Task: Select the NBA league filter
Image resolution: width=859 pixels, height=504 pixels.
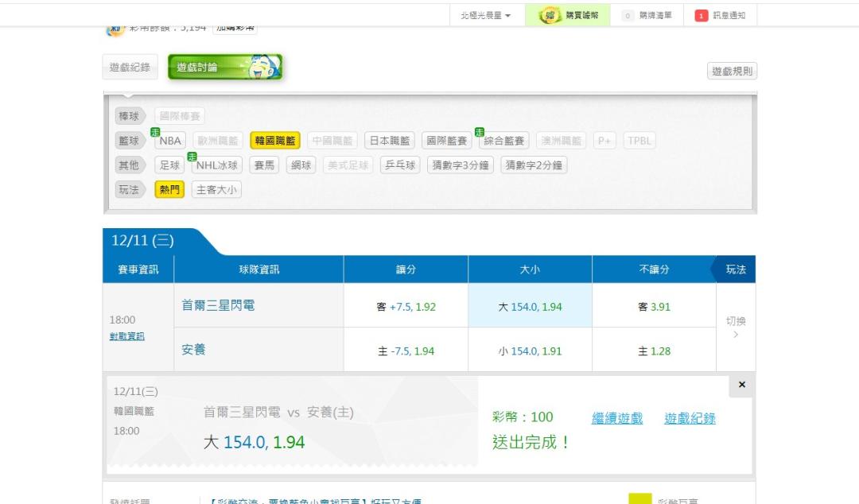Action: coord(170,141)
